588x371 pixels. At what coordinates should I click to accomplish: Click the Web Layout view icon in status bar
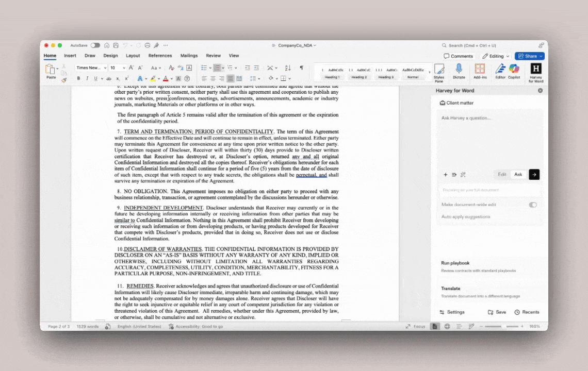point(447,326)
